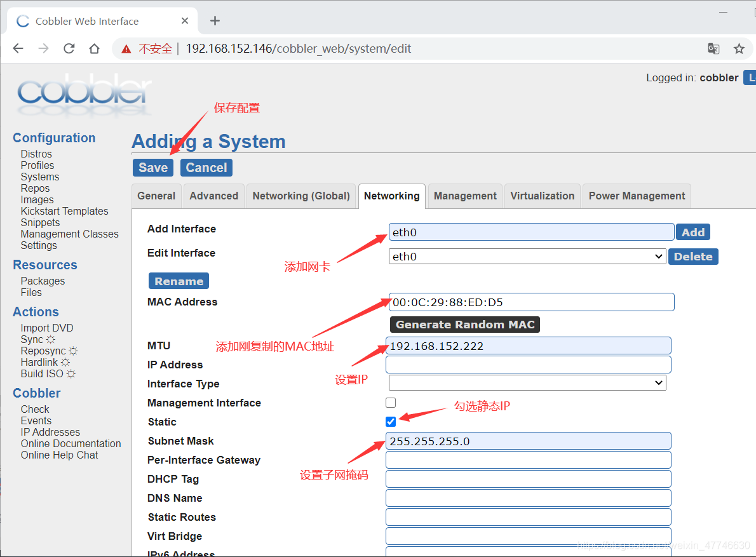This screenshot has height=557, width=756.
Task: Open the Networking (Global) tab
Action: pos(301,196)
